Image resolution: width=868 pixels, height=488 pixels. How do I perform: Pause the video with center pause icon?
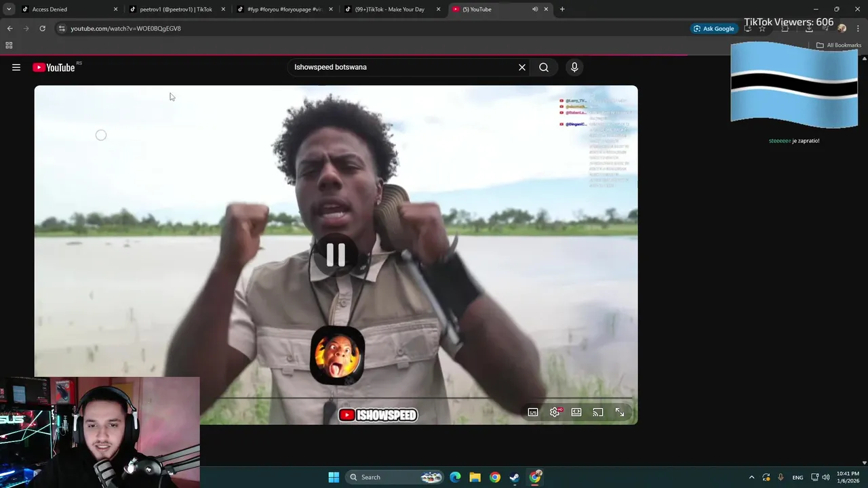(x=336, y=255)
